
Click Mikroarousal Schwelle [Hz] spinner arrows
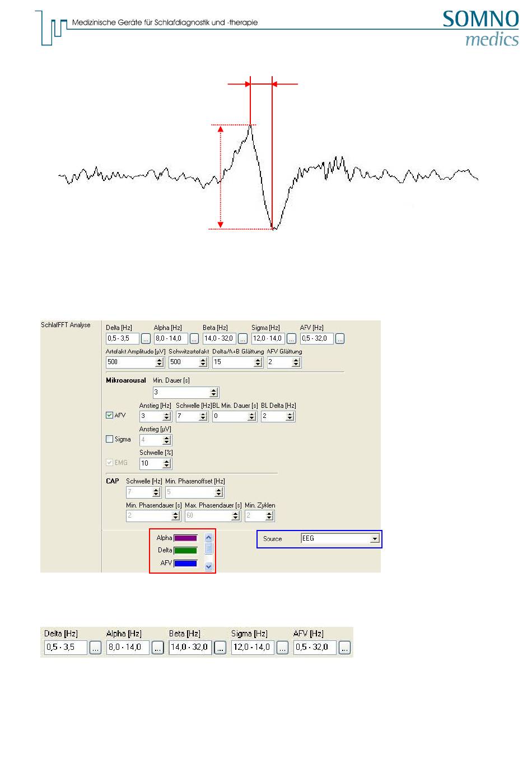coord(203,416)
